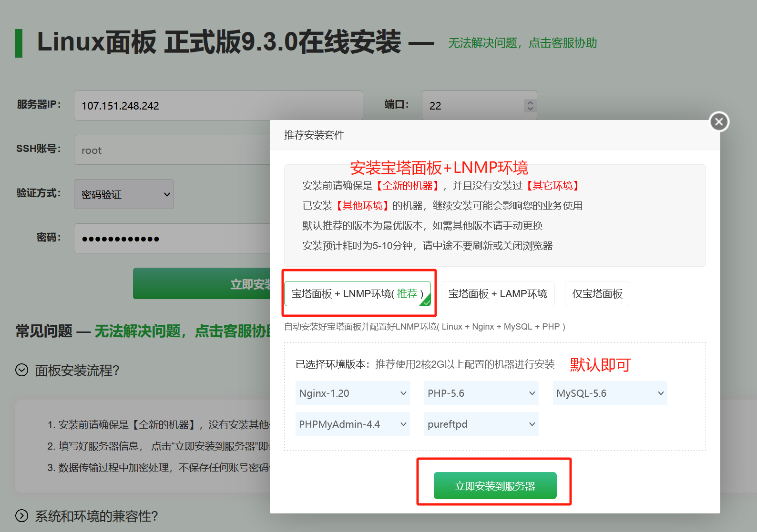Click the 端口 port field

[x=479, y=105]
